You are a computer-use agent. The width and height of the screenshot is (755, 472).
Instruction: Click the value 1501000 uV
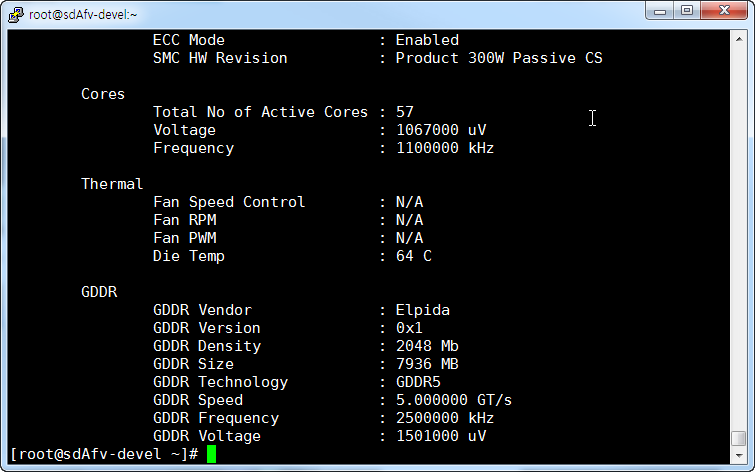[x=441, y=436]
